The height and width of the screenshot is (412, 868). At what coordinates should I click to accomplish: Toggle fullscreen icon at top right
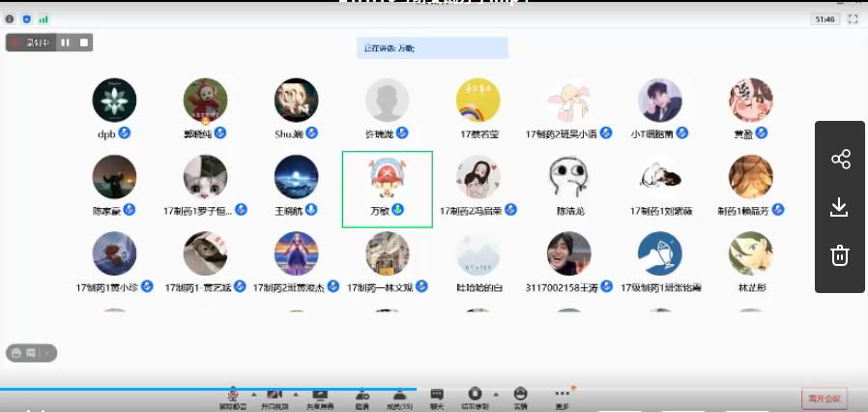854,18
